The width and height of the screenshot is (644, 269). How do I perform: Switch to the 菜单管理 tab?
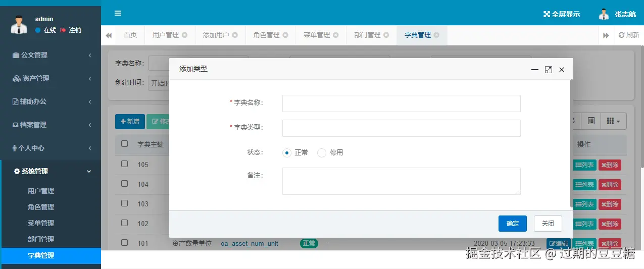[317, 35]
